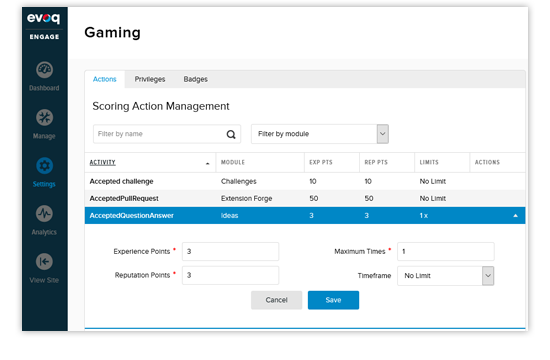Click the Cancel button
The height and width of the screenshot is (360, 550).
click(276, 300)
